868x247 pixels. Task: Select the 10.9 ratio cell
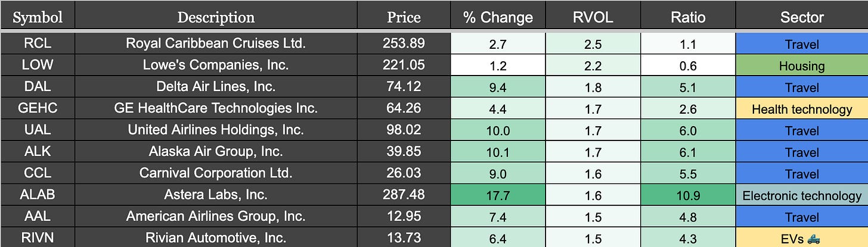pos(687,195)
